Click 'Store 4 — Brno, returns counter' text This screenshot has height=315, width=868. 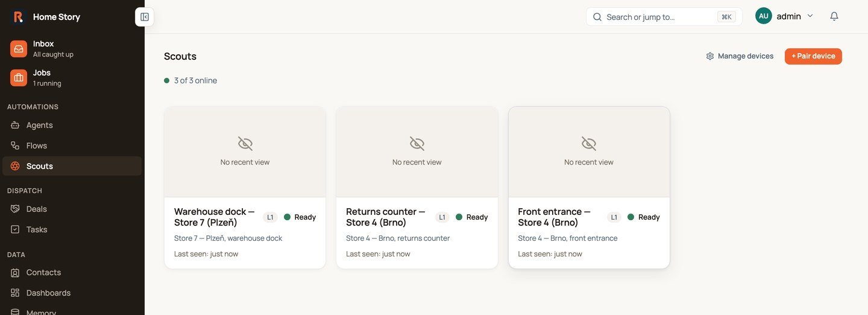pos(398,238)
